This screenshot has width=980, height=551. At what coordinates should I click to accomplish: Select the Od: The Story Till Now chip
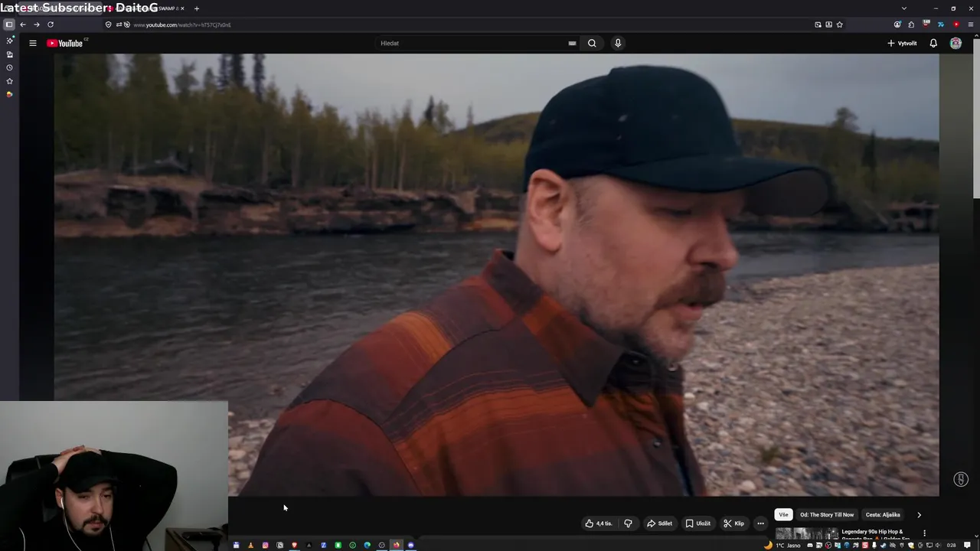827,514
